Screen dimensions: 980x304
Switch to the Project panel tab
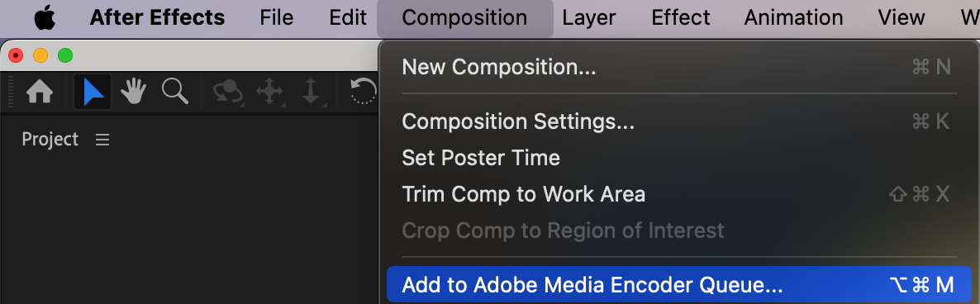point(50,140)
